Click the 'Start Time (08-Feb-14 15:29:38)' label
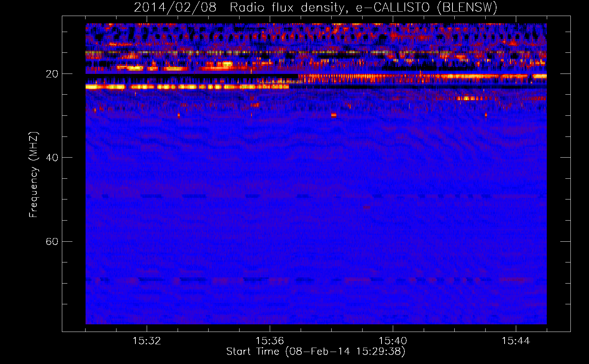 click(316, 352)
